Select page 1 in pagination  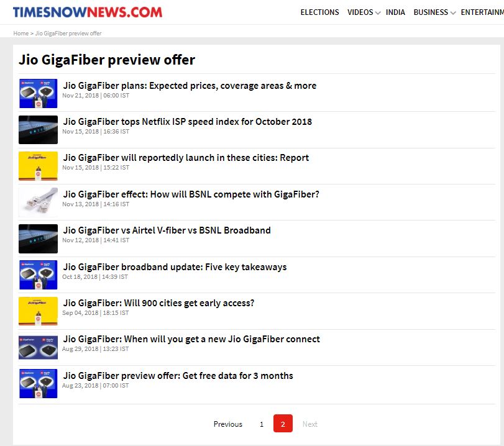[262, 424]
